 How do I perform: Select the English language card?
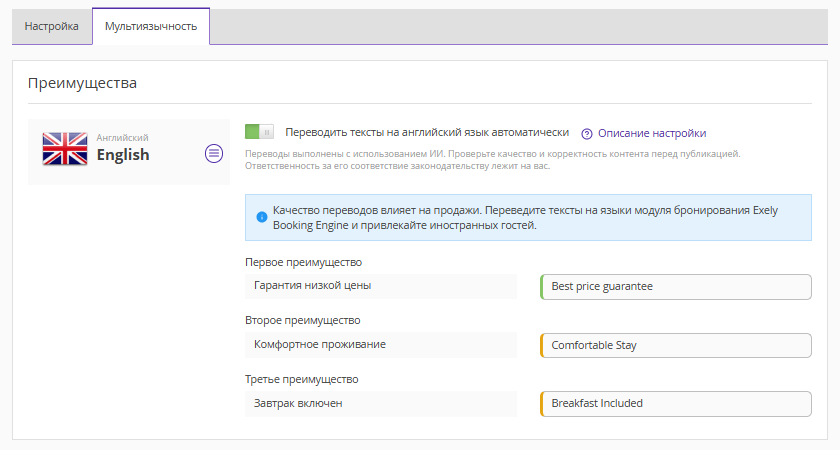[x=129, y=152]
